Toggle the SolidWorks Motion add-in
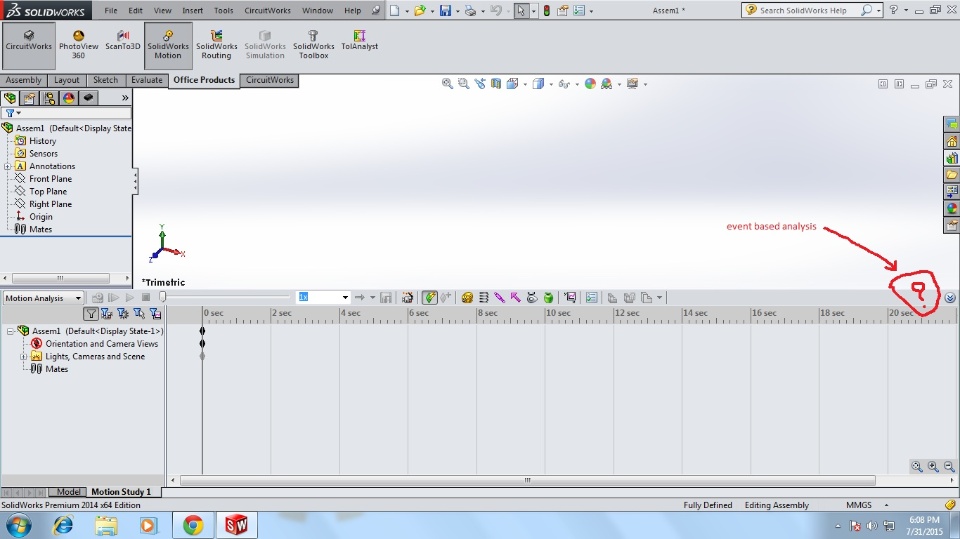The image size is (960, 539). pos(168,45)
